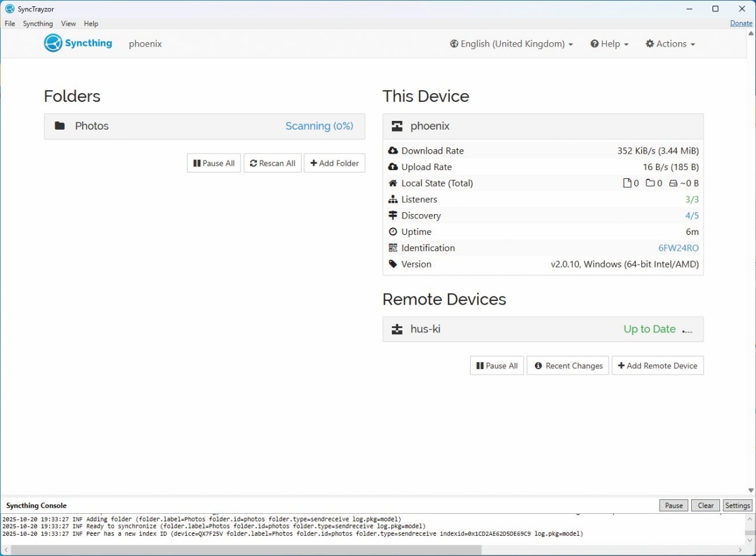Click the Download Rate cloud icon

point(393,150)
